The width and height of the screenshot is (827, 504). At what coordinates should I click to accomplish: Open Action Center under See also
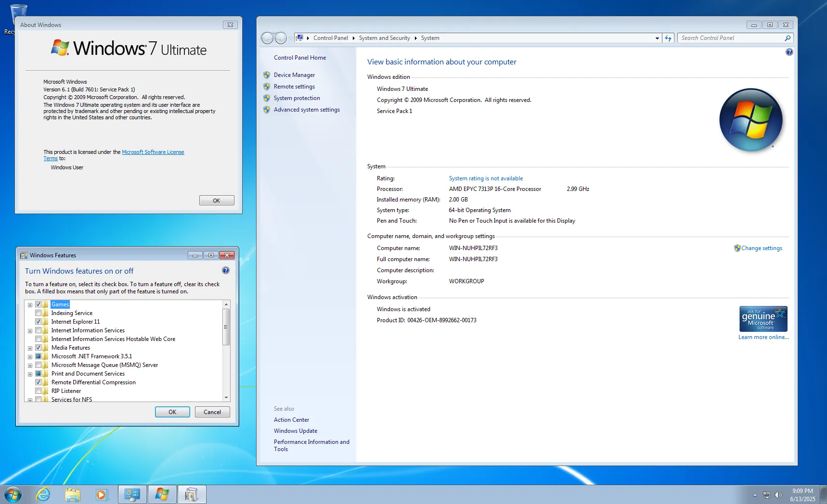pos(291,420)
